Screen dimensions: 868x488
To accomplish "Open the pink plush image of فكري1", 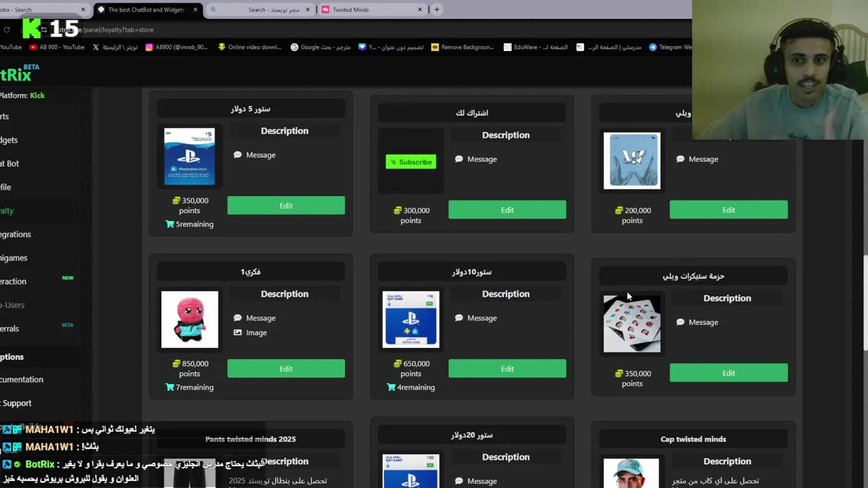I will click(189, 319).
